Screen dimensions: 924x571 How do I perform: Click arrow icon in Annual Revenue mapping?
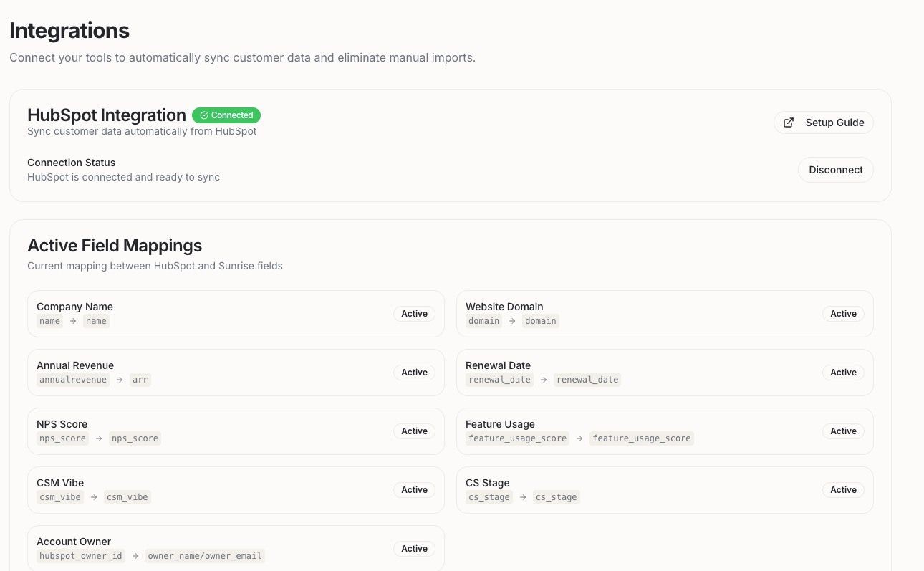point(120,380)
